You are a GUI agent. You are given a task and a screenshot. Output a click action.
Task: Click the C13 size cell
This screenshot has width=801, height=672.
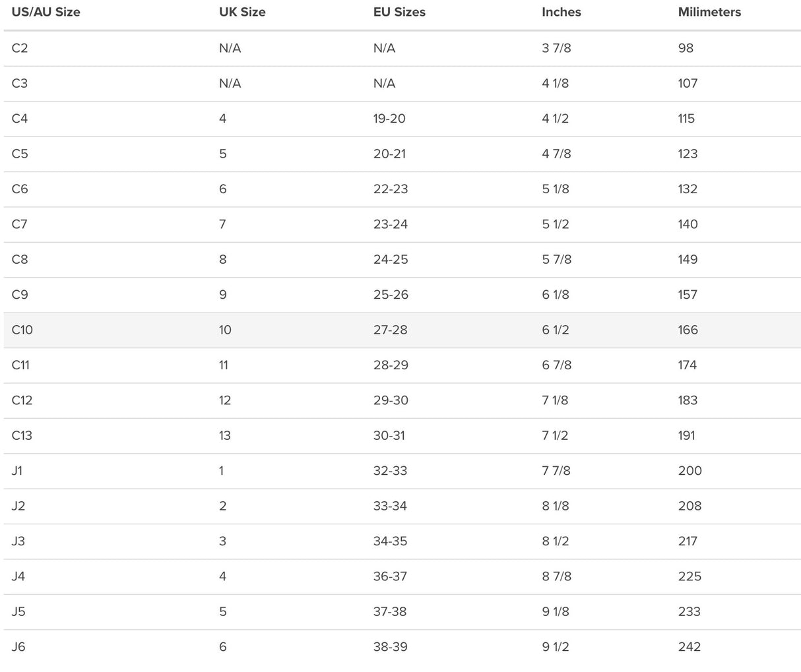[x=22, y=435]
